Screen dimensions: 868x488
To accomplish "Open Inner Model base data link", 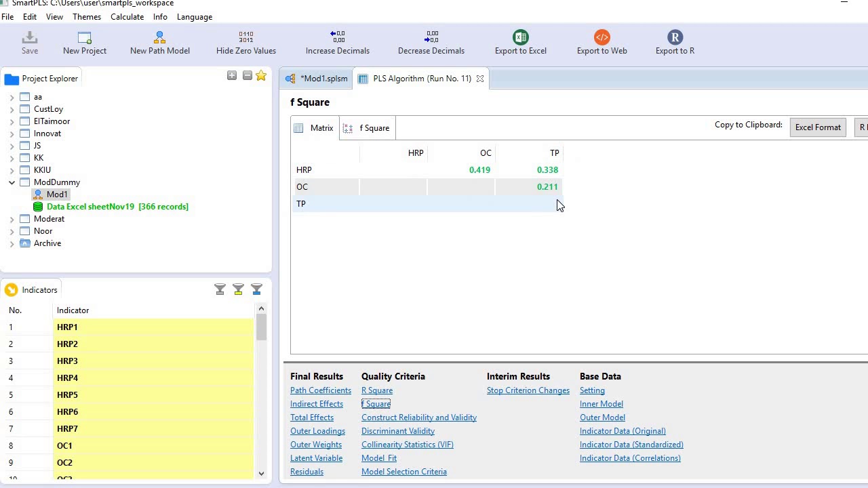I will (x=601, y=404).
